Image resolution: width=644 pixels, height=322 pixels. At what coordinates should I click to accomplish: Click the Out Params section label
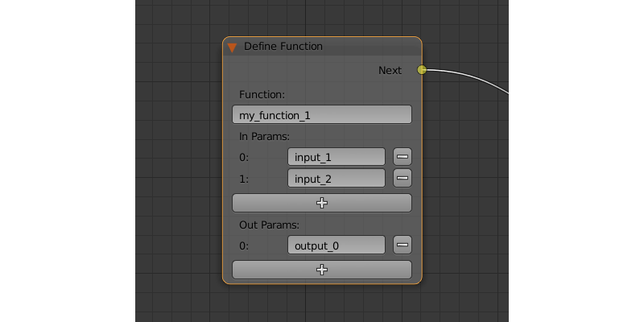(269, 225)
